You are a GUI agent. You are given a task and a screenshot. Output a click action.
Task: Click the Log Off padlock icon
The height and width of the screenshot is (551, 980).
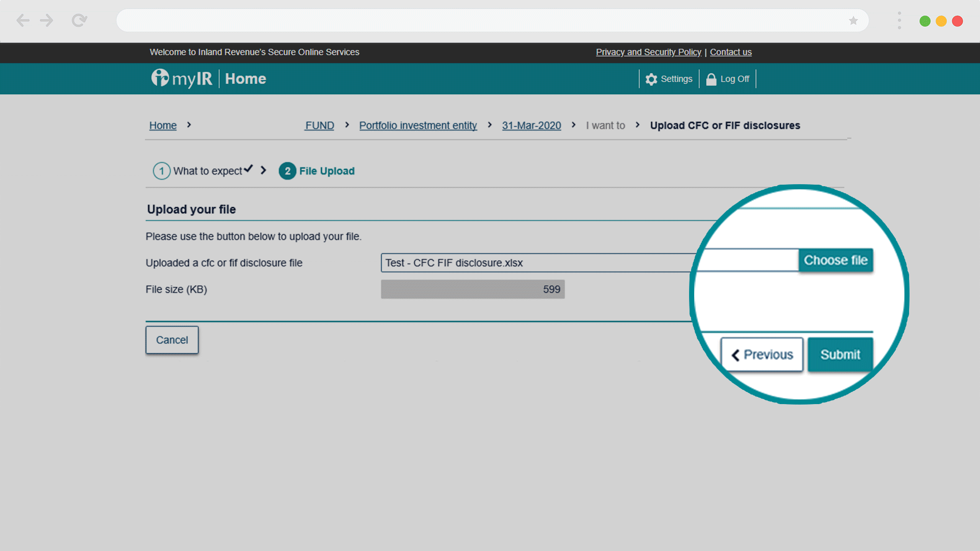[711, 79]
